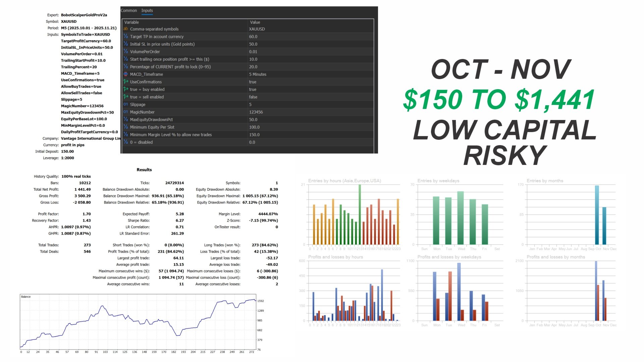Select the Inputs tab

click(147, 10)
